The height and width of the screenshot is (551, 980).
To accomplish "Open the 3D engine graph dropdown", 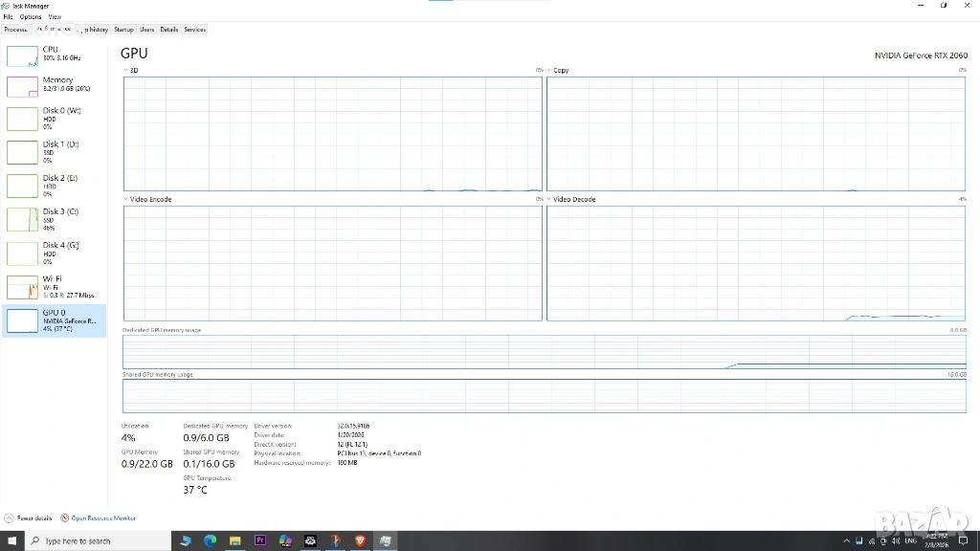I will point(126,71).
